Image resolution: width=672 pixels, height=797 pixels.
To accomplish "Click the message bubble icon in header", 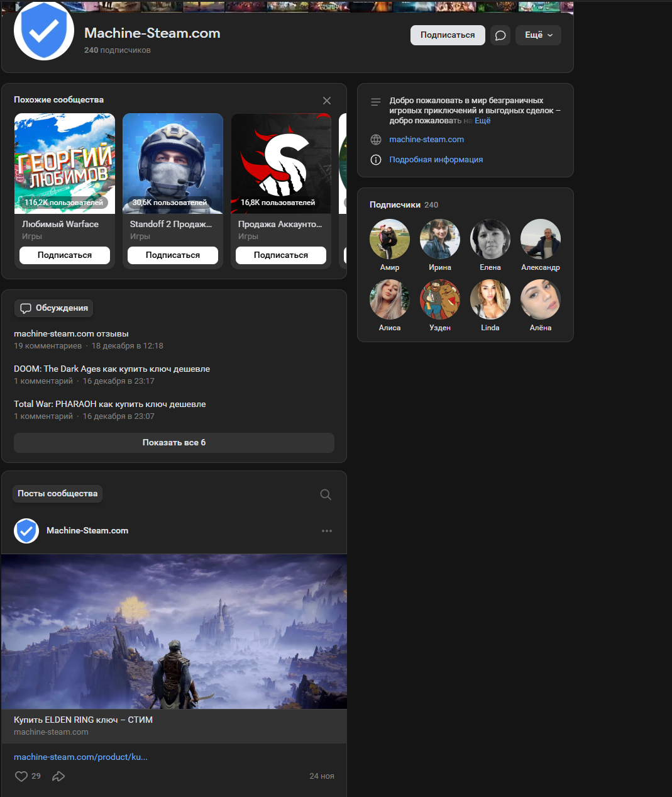I will tap(500, 35).
